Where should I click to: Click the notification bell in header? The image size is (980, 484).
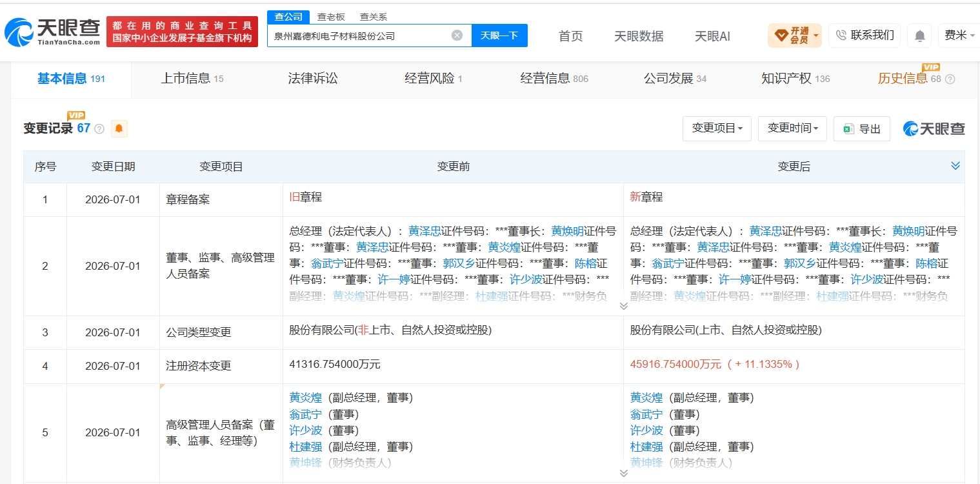[x=919, y=35]
